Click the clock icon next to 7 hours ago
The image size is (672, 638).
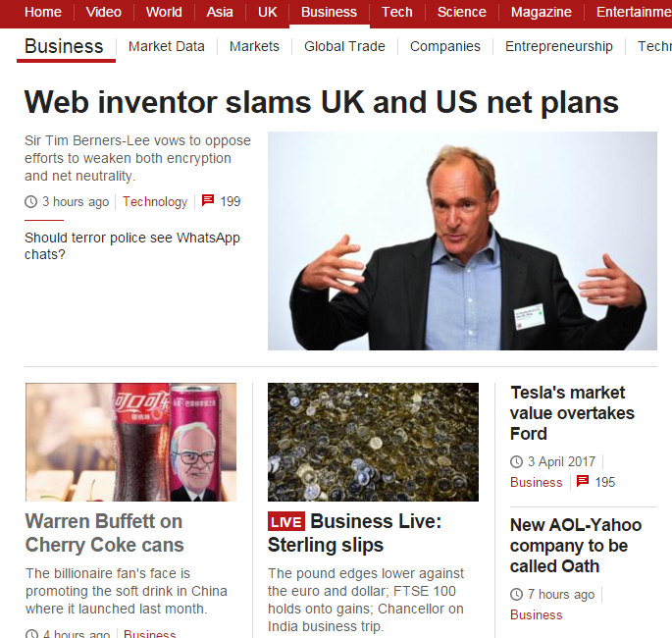(x=516, y=594)
